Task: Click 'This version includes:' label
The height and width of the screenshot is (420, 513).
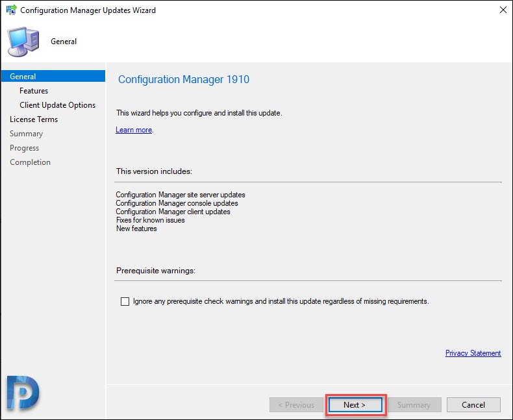Action: [154, 171]
